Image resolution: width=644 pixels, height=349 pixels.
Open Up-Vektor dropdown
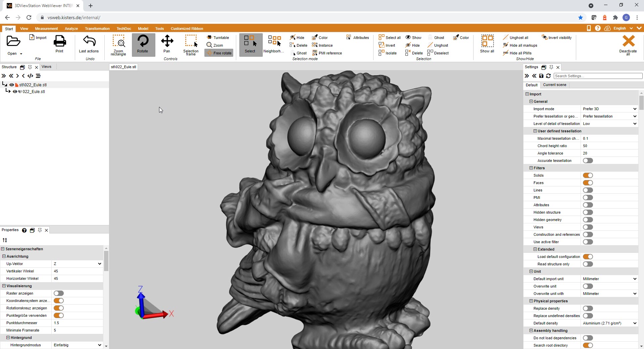(x=77, y=264)
